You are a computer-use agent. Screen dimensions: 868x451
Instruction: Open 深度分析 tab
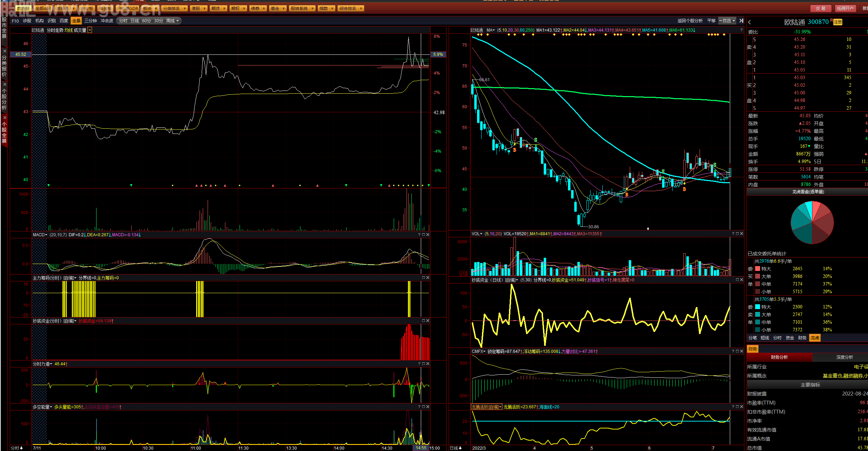point(844,357)
